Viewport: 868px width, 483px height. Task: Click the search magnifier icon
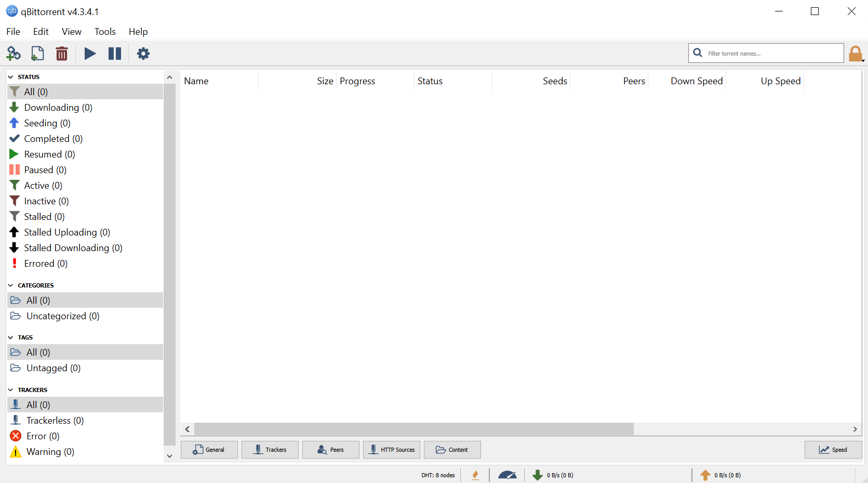tap(698, 53)
